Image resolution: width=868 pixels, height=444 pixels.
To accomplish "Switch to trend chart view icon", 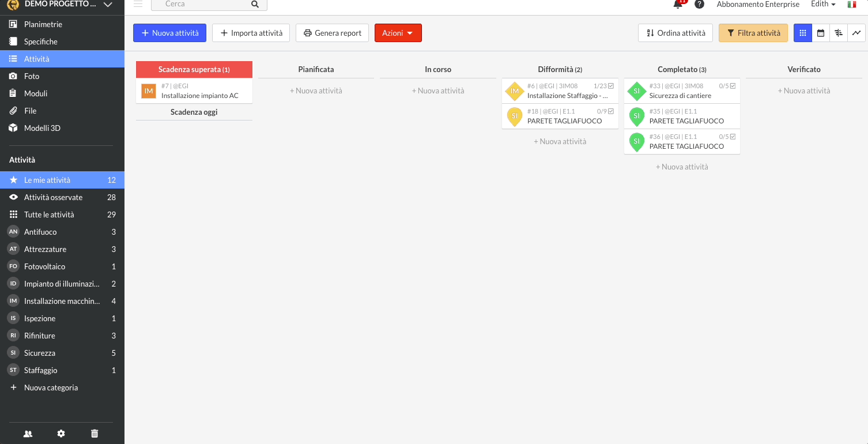I will click(x=856, y=33).
